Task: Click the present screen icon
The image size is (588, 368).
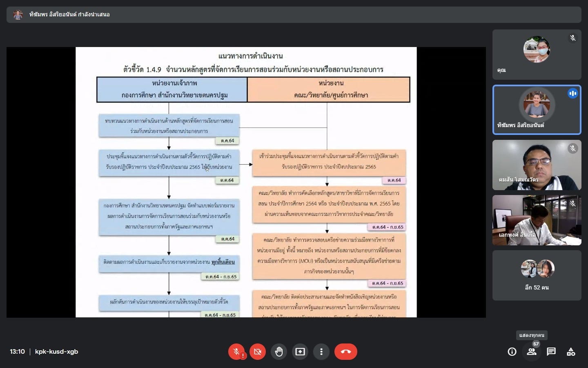Action: click(300, 352)
